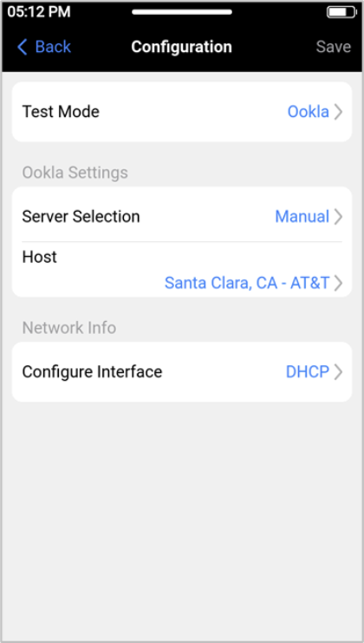Expand Server Selection chevron arrow
The image size is (364, 643).
coord(338,217)
